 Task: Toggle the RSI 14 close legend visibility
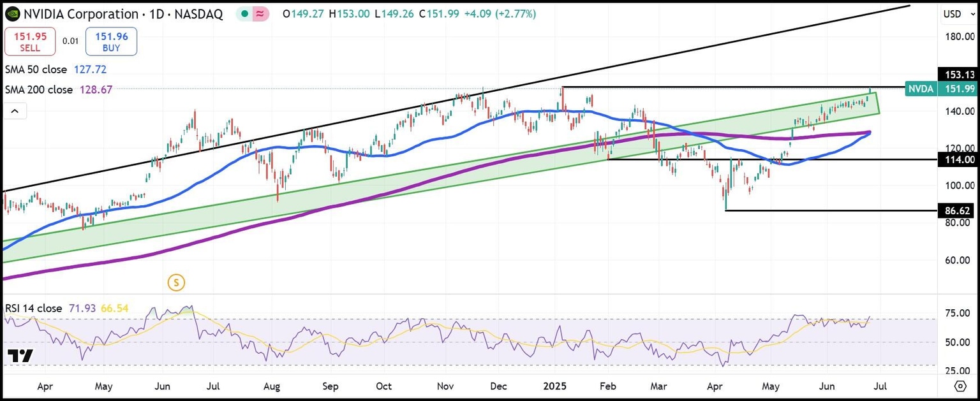click(x=34, y=308)
